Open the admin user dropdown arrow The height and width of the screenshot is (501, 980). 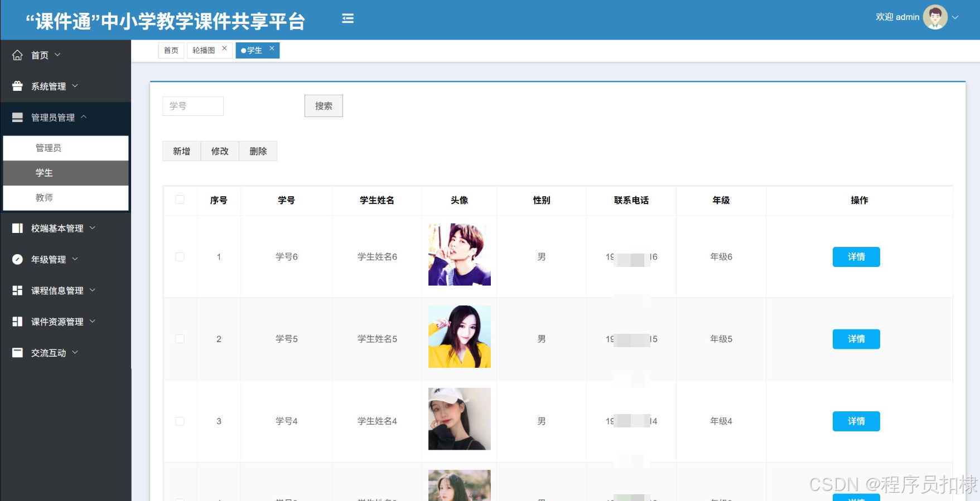[x=955, y=17]
